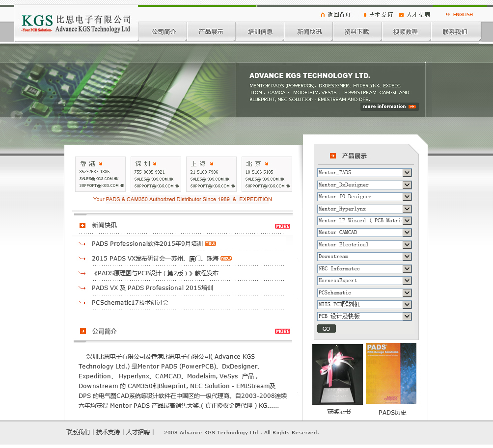This screenshot has width=493, height=448.
Task: Open 技术支持 link in the top bar
Action: [381, 14]
